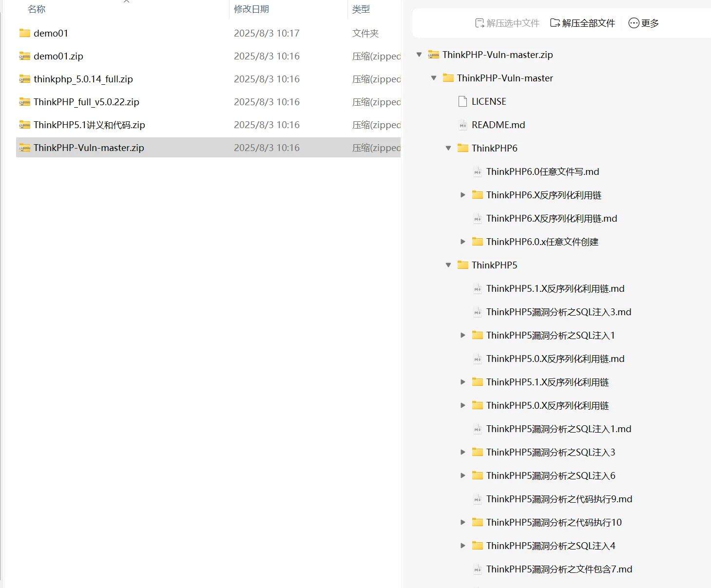Click 解压选中文件 extract selected button
Image resolution: width=711 pixels, height=588 pixels.
coord(507,23)
